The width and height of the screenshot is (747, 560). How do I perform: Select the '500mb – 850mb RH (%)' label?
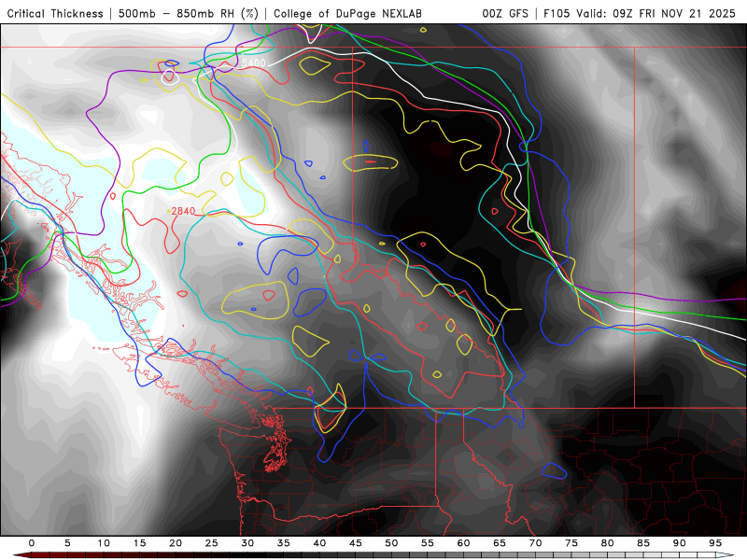(x=189, y=14)
